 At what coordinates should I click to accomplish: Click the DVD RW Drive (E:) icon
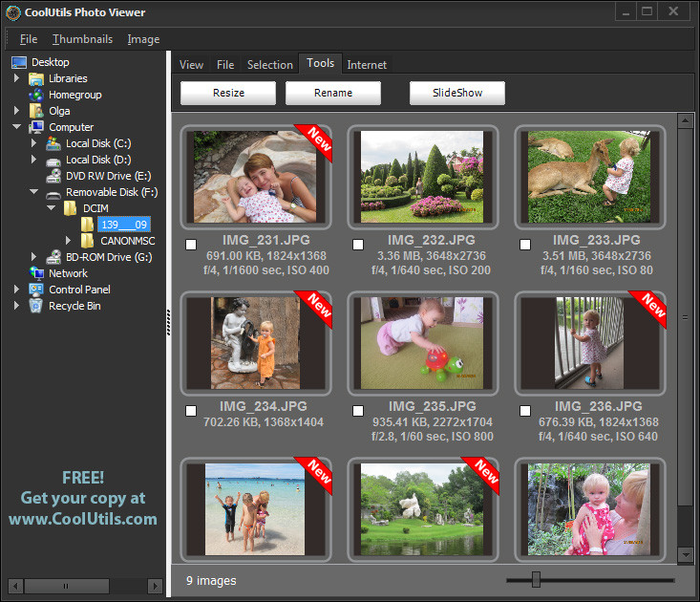[53, 176]
